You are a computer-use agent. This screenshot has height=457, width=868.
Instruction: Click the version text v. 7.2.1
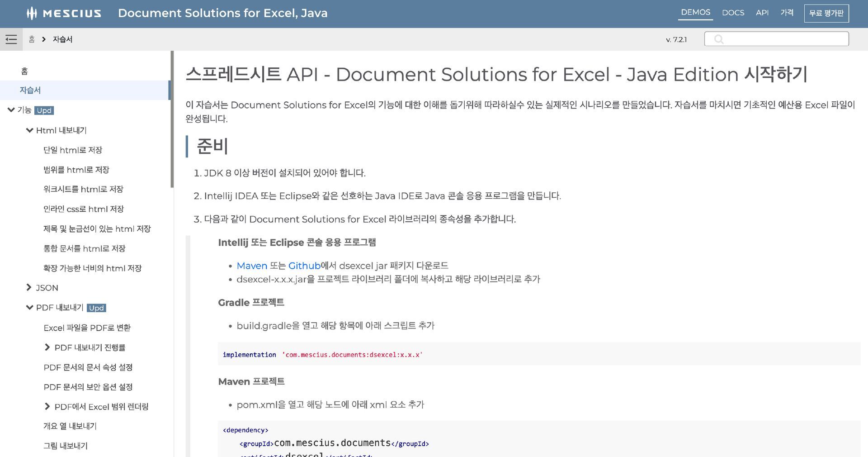pyautogui.click(x=676, y=40)
